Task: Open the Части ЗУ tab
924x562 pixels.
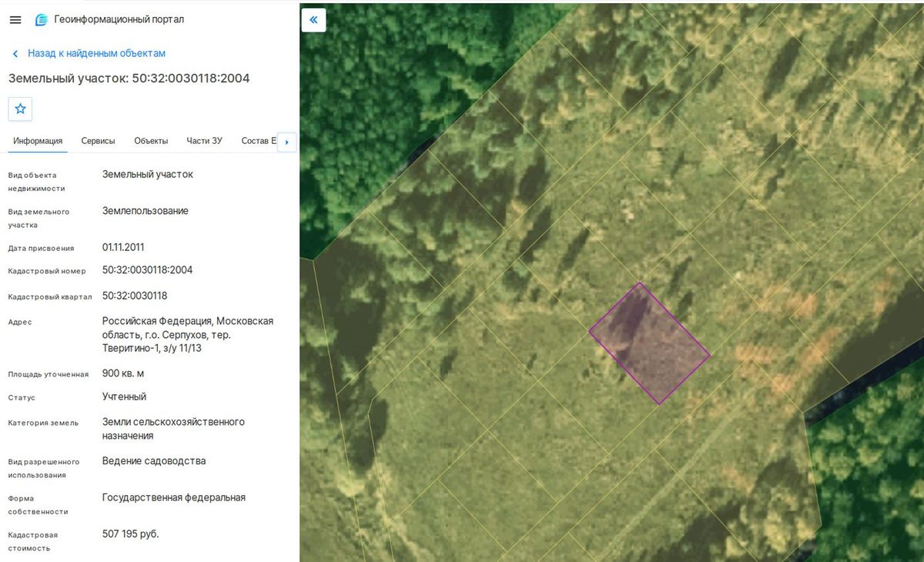Action: 204,141
